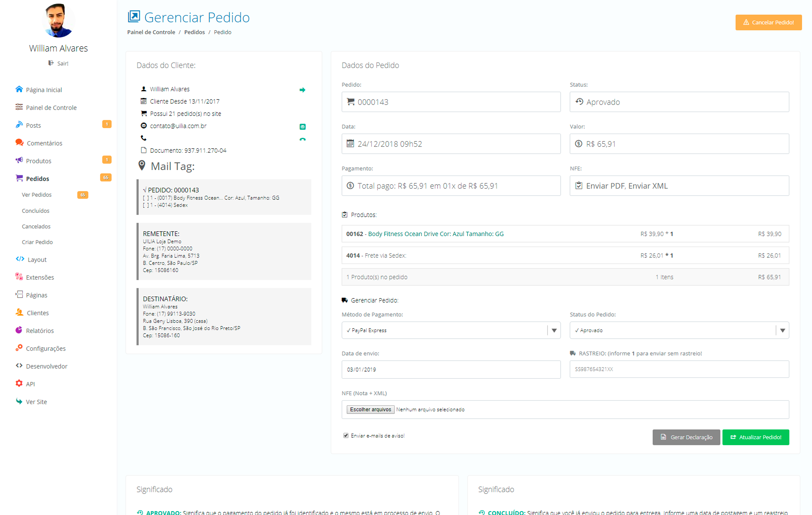812x515 pixels.
Task: Open the Pedidos sidebar menu
Action: (37, 178)
